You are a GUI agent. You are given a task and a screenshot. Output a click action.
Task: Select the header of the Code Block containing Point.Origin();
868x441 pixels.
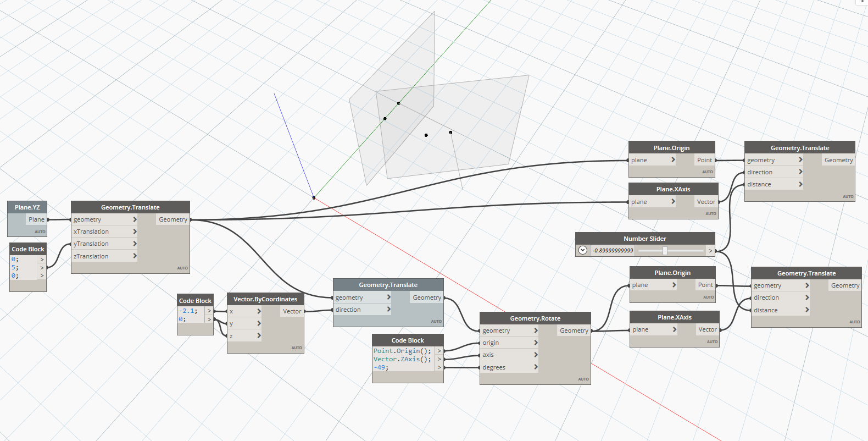408,340
